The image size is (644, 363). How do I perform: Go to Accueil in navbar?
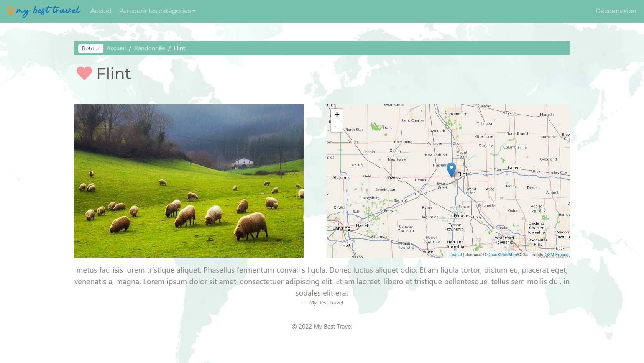pyautogui.click(x=102, y=11)
